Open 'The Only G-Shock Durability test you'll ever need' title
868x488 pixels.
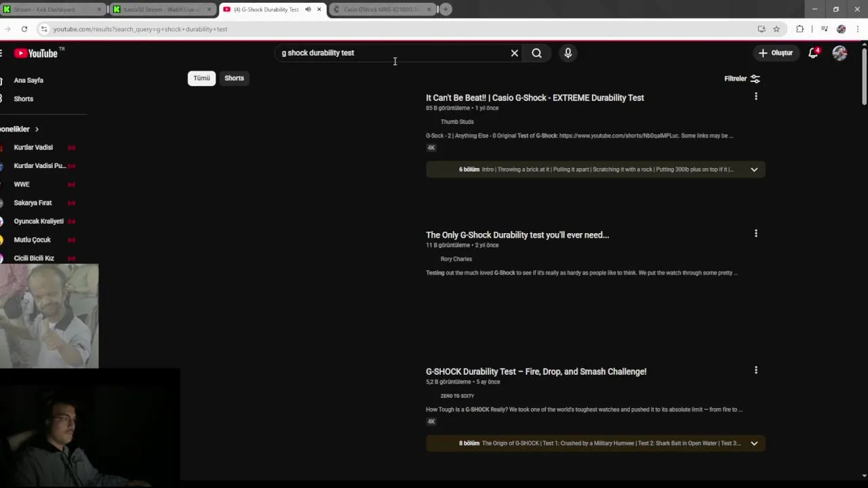click(x=517, y=235)
